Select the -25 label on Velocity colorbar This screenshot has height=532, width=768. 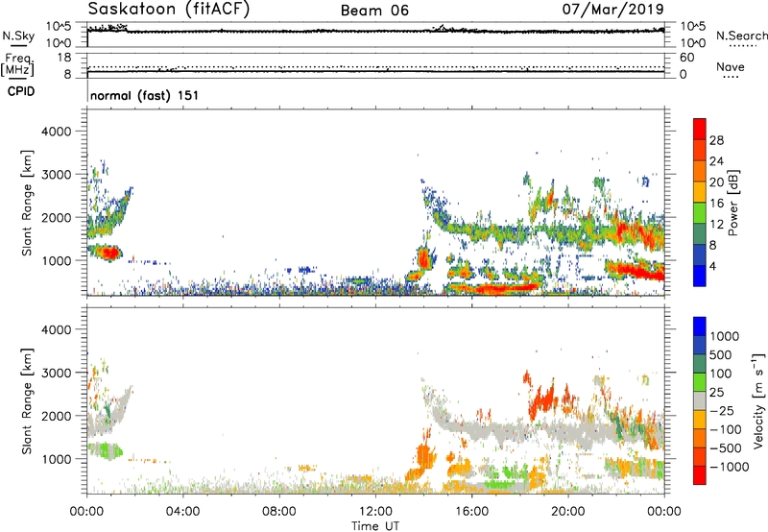(722, 410)
